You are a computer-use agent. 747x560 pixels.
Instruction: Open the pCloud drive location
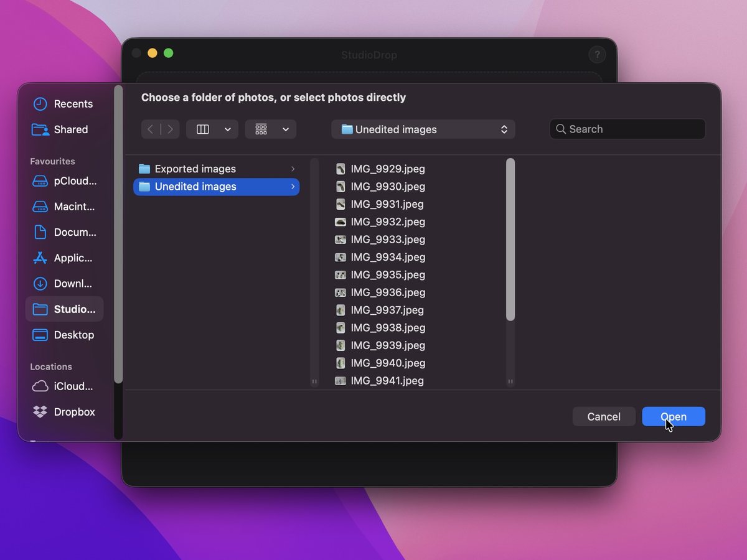click(x=63, y=181)
